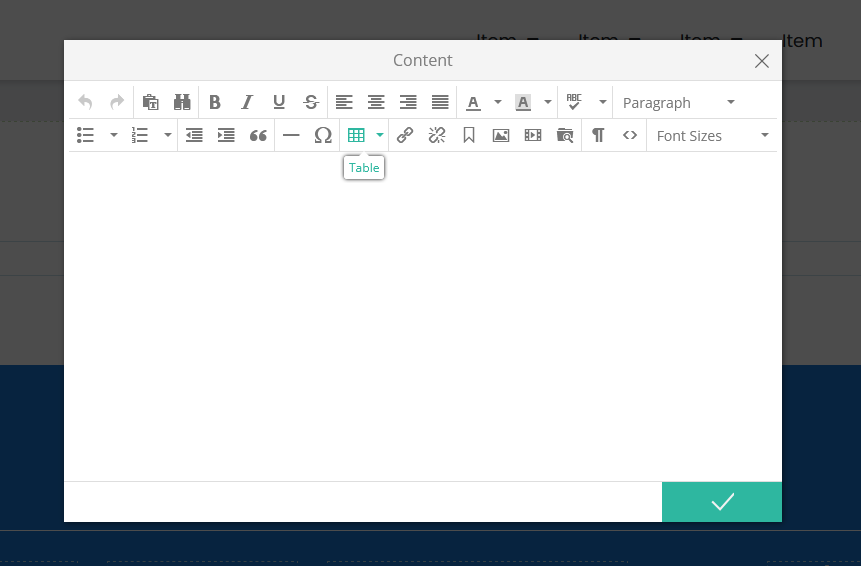
Task: Toggle bold formatting
Action: 215,102
